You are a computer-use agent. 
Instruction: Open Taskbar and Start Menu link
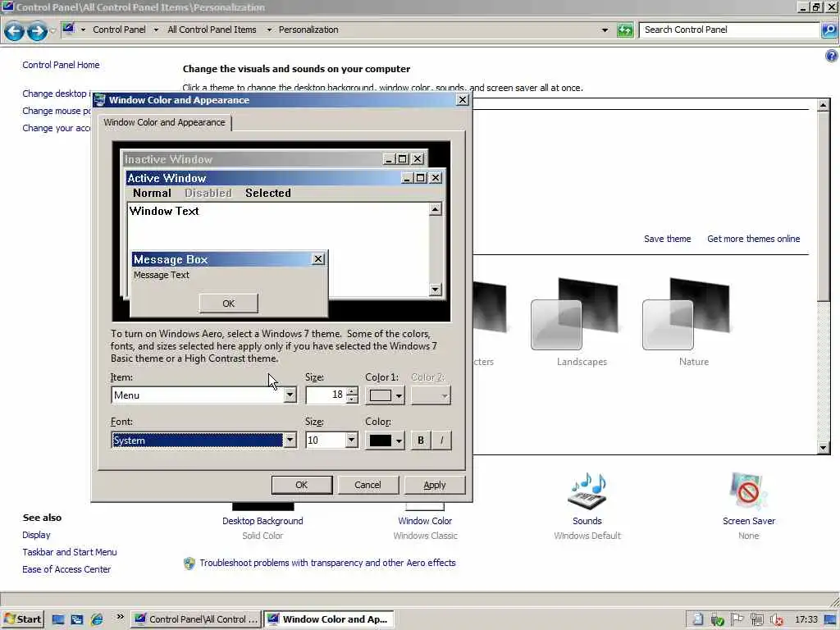tap(70, 552)
